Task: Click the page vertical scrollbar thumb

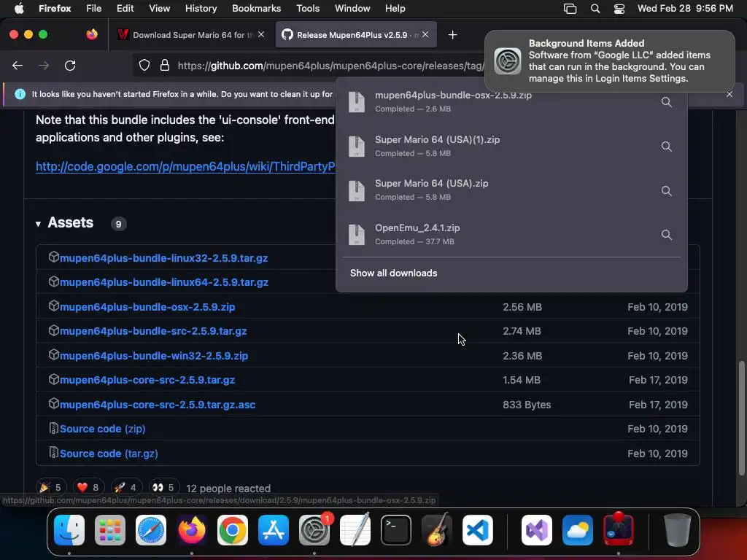Action: pos(741,418)
